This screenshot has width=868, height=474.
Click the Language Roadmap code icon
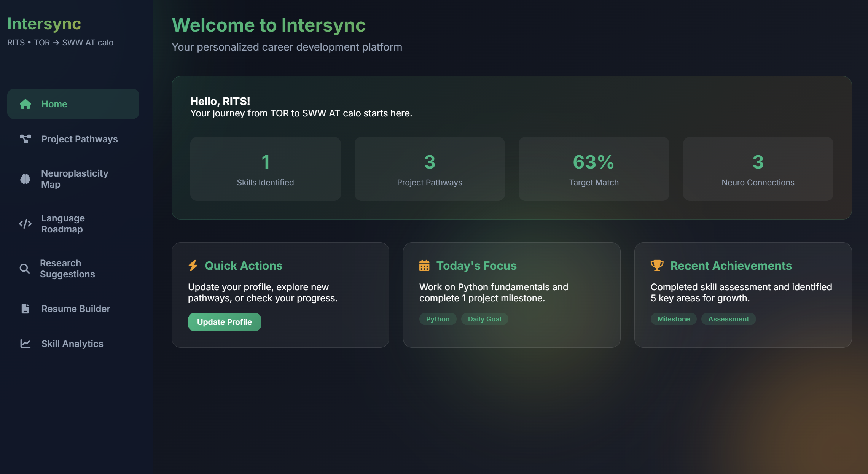coord(25,224)
